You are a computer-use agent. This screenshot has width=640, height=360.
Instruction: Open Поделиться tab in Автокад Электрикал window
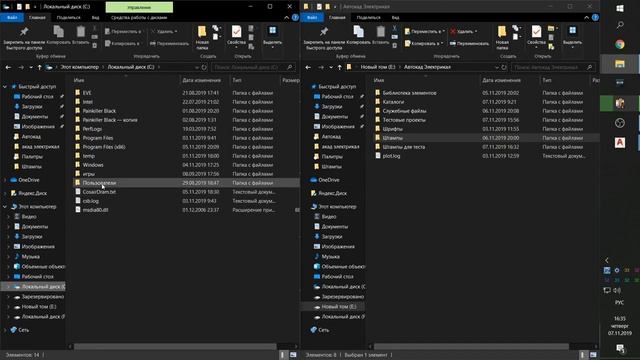click(x=369, y=18)
